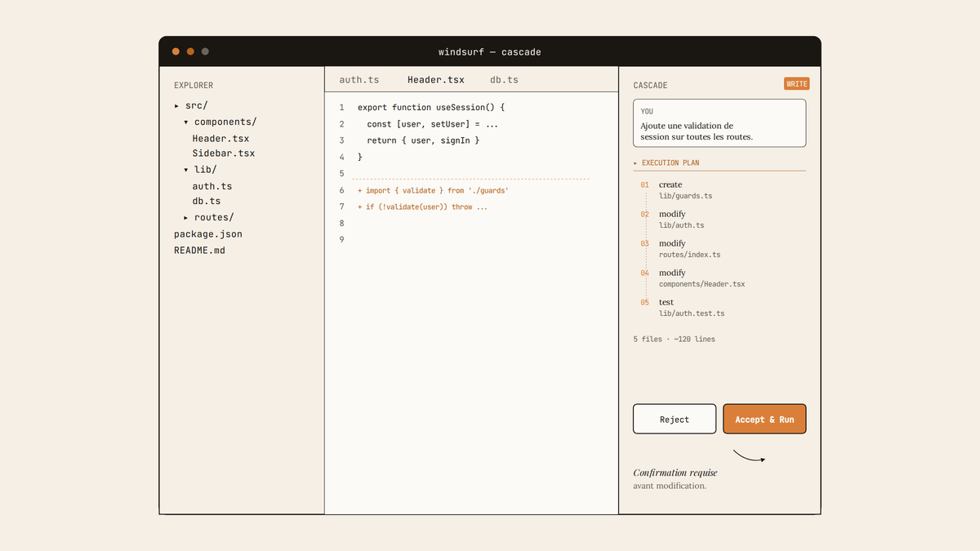Click the YOU prompt message box
Image resolution: width=980 pixels, height=551 pixels.
(x=719, y=123)
